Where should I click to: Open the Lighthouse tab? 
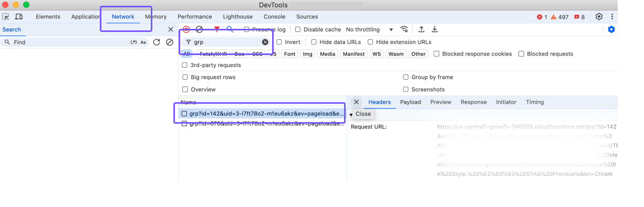tap(238, 17)
